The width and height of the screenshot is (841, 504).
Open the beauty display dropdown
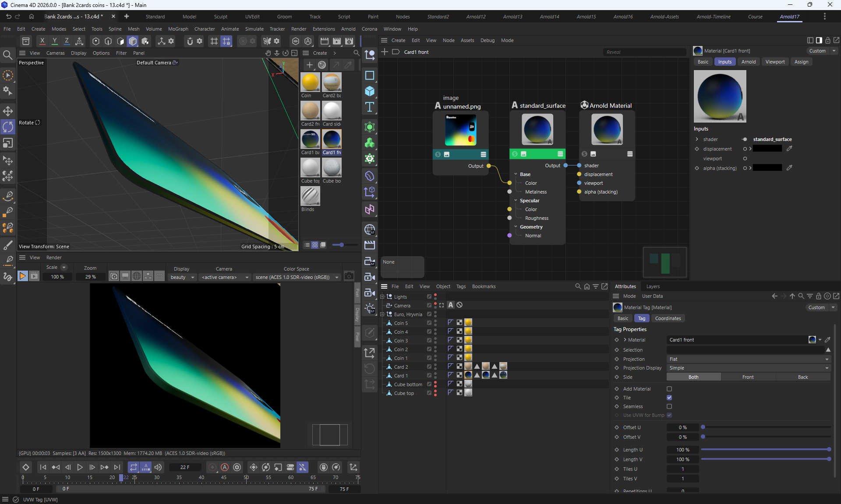[x=182, y=277]
